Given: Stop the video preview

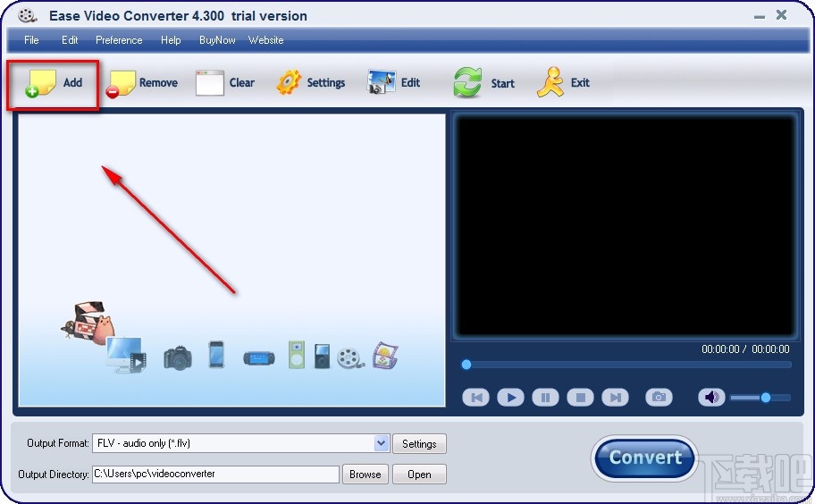Looking at the screenshot, I should pyautogui.click(x=581, y=398).
